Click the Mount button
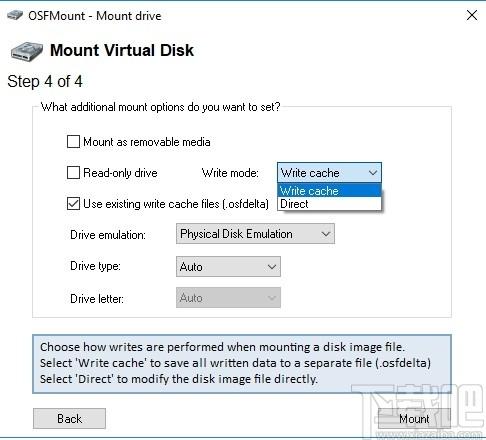Image resolution: width=486 pixels, height=440 pixels. (x=414, y=418)
